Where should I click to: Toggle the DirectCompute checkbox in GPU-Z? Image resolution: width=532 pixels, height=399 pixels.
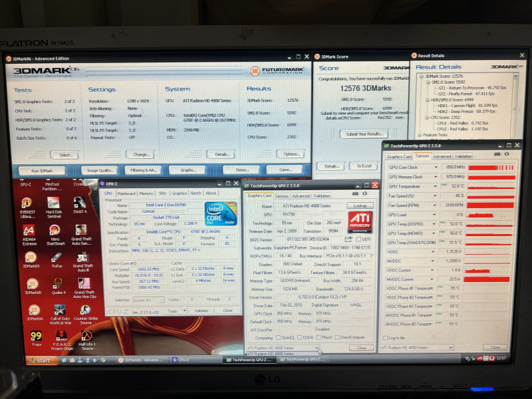[x=337, y=337]
